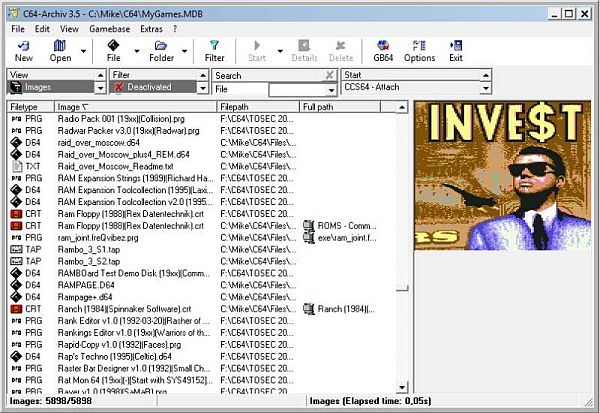The width and height of the screenshot is (600, 413).
Task: Open the Search field type dropdown
Action: click(331, 90)
